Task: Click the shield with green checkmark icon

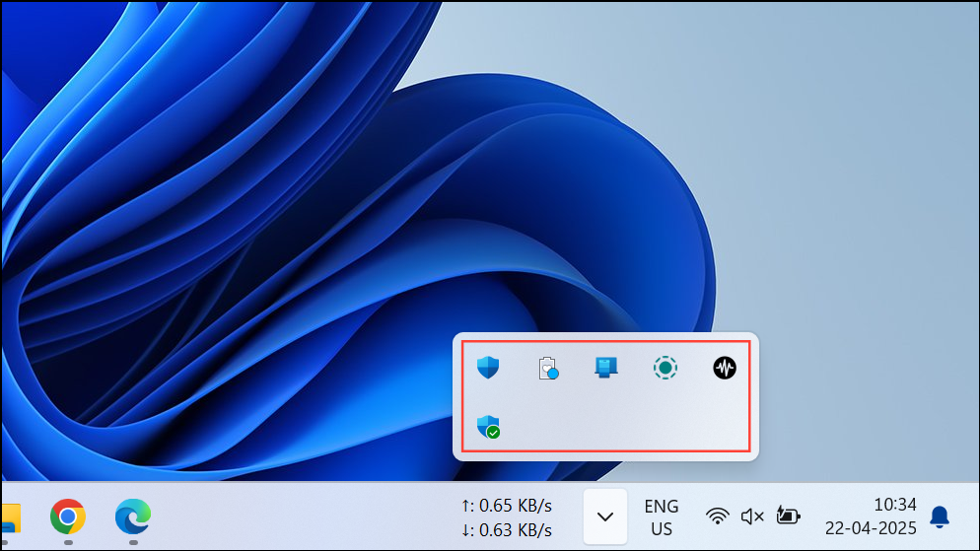Action: 488,427
